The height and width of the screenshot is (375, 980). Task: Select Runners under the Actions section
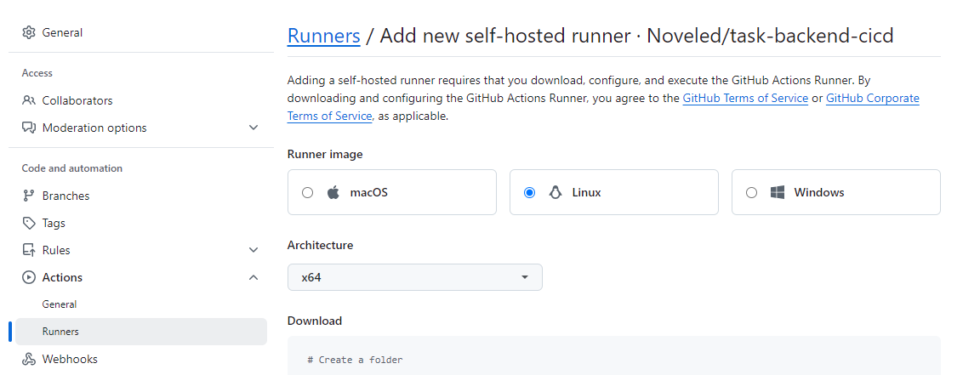pyautogui.click(x=141, y=332)
